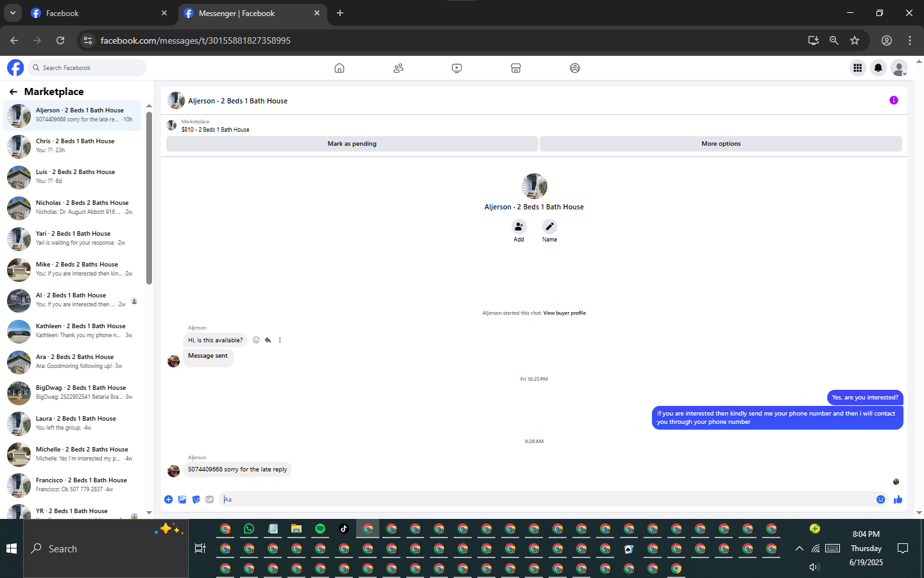Open three-dot menu on "Hi, is this available?"
The width and height of the screenshot is (924, 578).
(x=280, y=340)
